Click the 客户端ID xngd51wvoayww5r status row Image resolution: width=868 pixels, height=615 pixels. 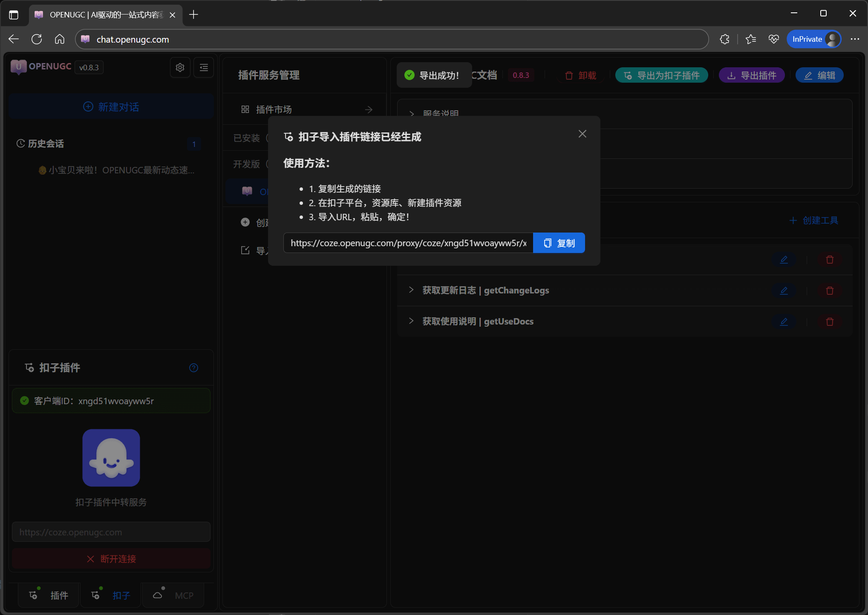(111, 401)
